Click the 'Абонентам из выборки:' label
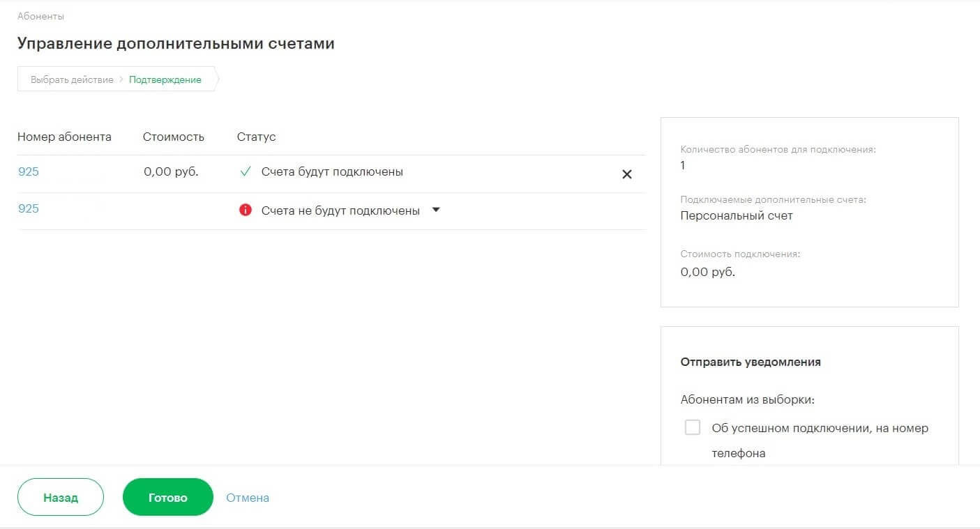The image size is (980, 529). pos(748,400)
